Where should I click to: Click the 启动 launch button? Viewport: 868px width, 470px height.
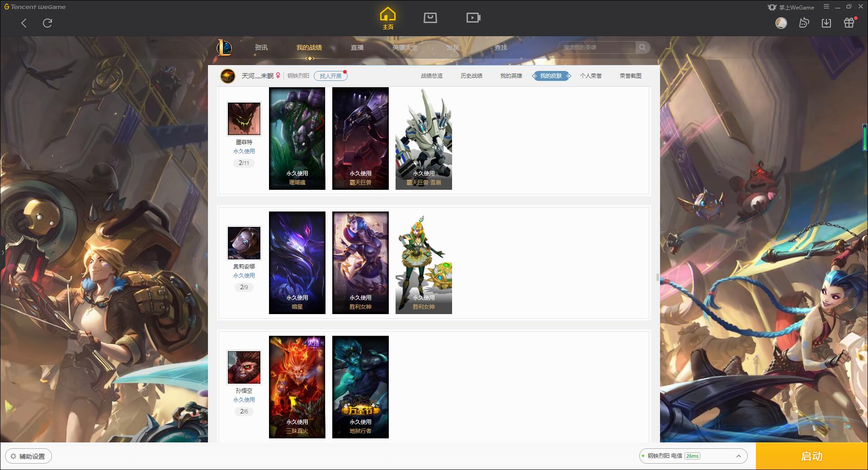811,456
